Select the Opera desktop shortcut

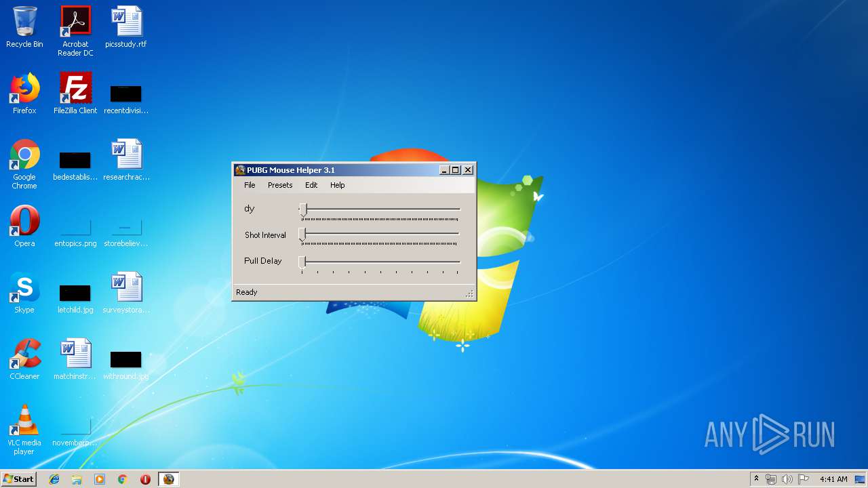click(x=24, y=226)
